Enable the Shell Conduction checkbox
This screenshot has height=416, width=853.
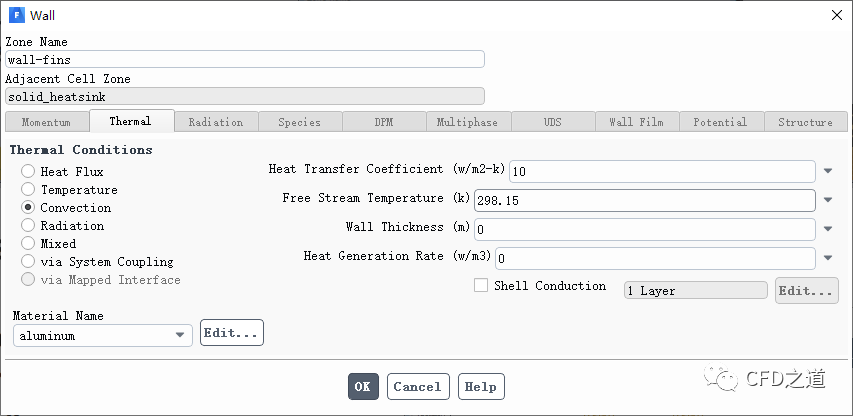[x=481, y=286]
